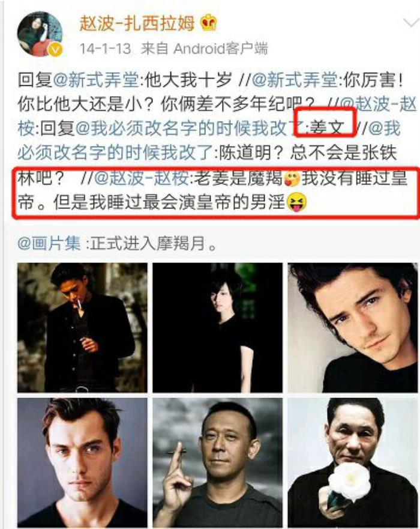Open top-right photo of curly-haired man
Image resolution: width=420 pixels, height=529 pixels.
click(x=353, y=328)
